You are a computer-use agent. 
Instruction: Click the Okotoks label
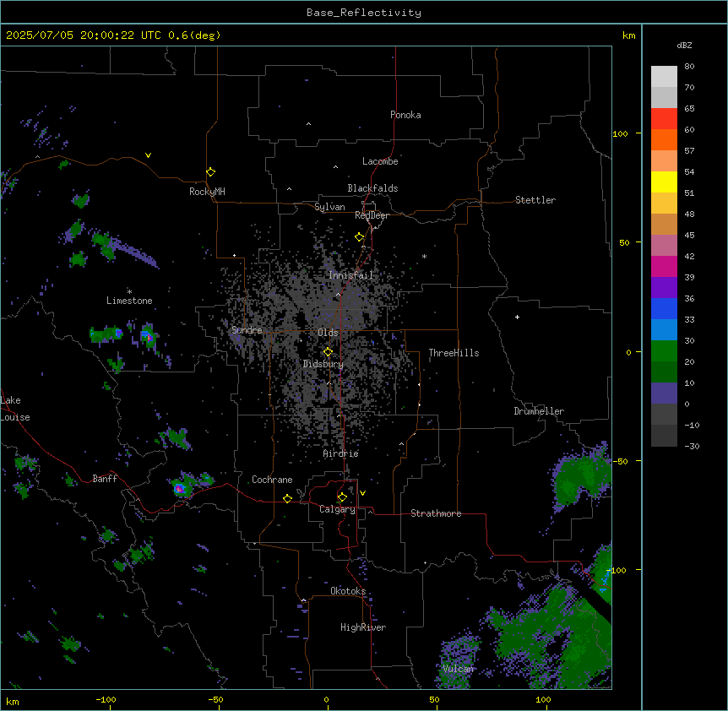pyautogui.click(x=348, y=591)
